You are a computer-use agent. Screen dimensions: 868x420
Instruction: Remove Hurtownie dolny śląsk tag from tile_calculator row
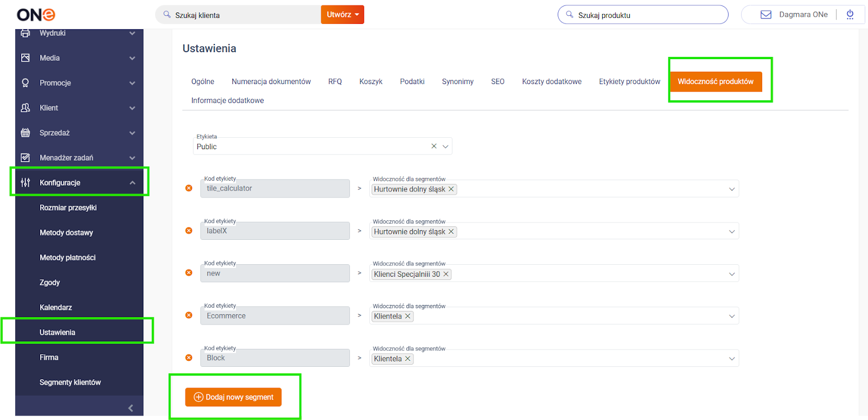click(451, 189)
